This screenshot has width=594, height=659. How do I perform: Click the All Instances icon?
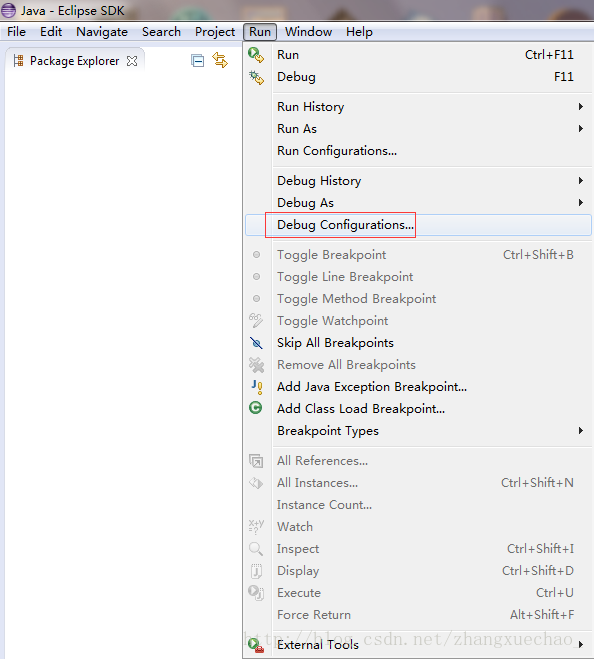coord(256,483)
